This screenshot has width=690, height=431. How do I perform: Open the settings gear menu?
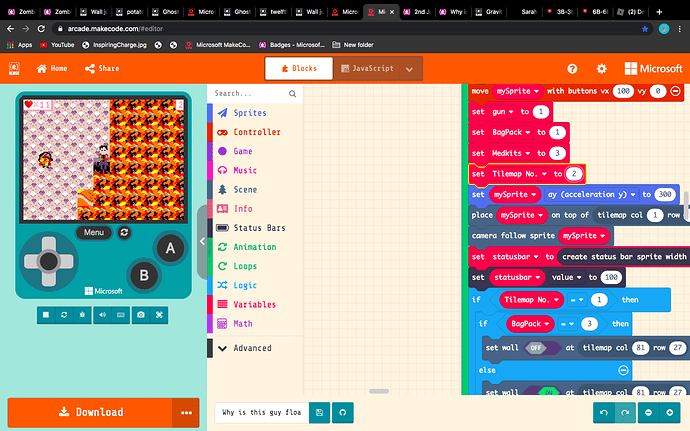[x=602, y=69]
